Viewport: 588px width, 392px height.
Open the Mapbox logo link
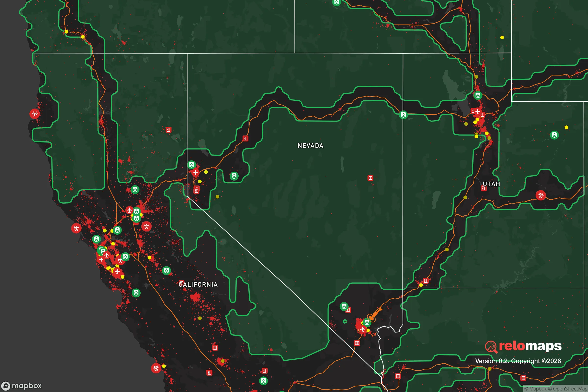22,386
